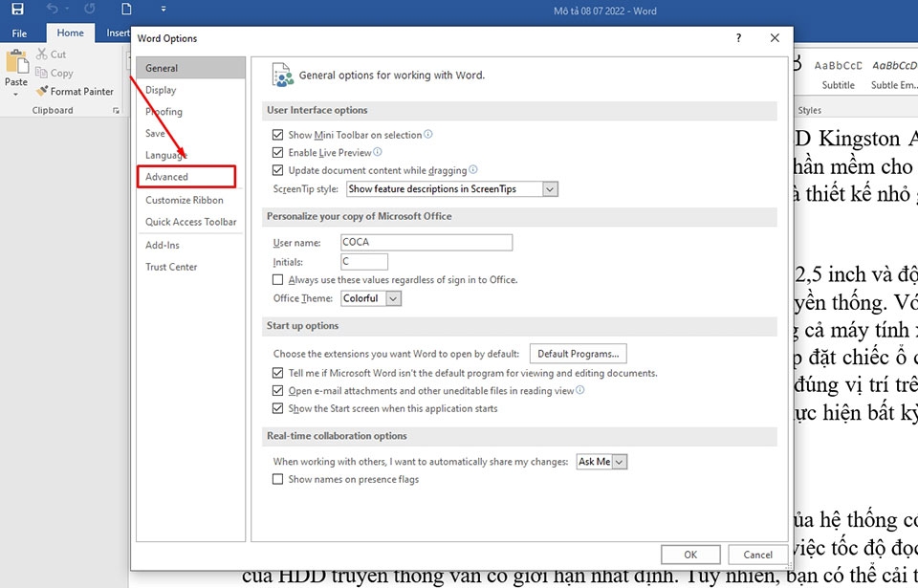
Task: Apply the Subtle Emphasis style
Action: 893,75
